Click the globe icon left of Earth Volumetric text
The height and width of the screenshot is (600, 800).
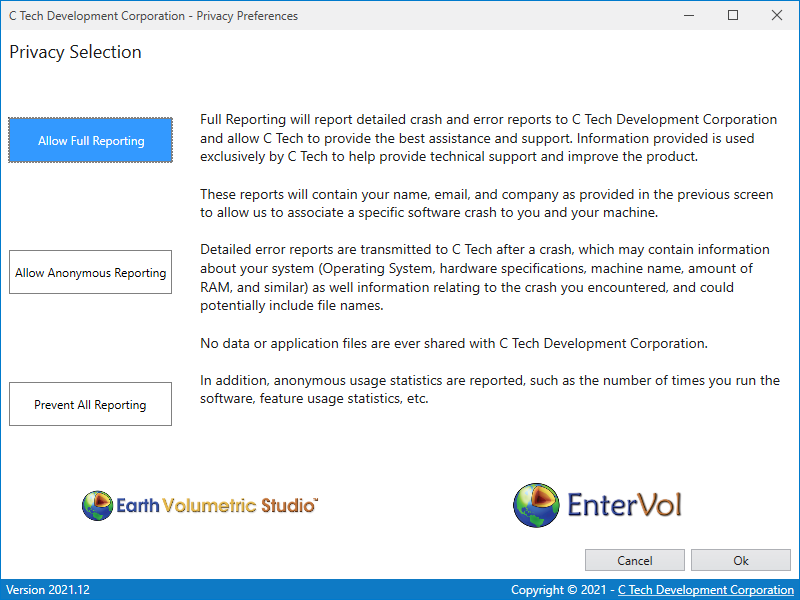97,505
